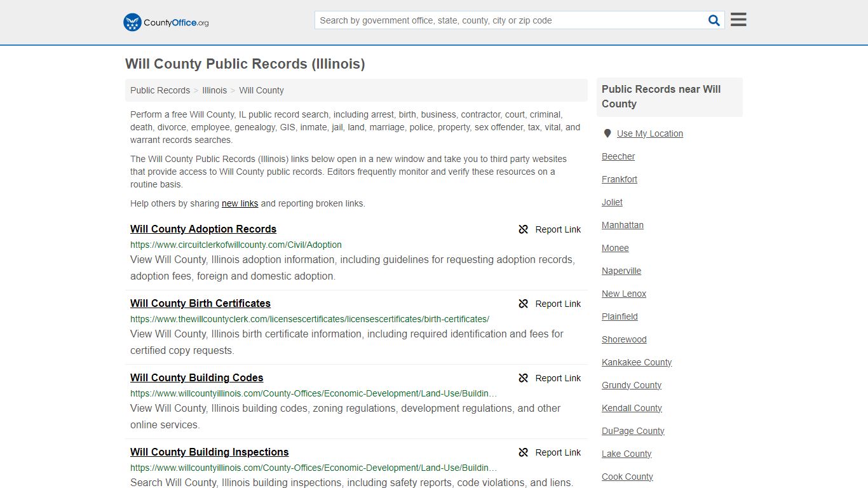Open Lake County public records
The height and width of the screenshot is (488, 868).
click(x=627, y=454)
